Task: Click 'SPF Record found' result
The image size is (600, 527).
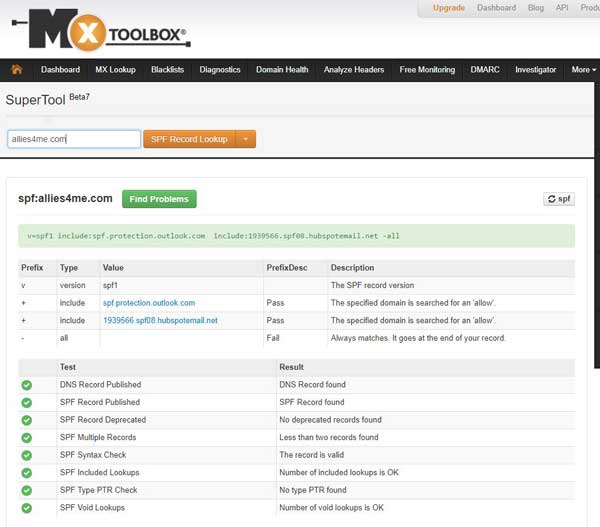Action: click(311, 402)
